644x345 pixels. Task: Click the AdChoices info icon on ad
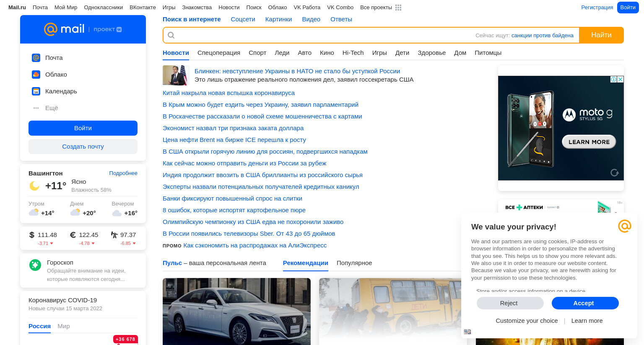(613, 79)
